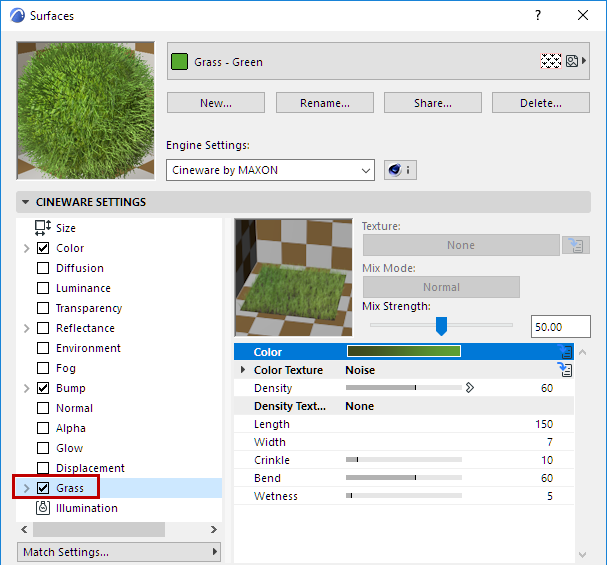Click the Color row options icon
The image size is (607, 565).
(567, 352)
